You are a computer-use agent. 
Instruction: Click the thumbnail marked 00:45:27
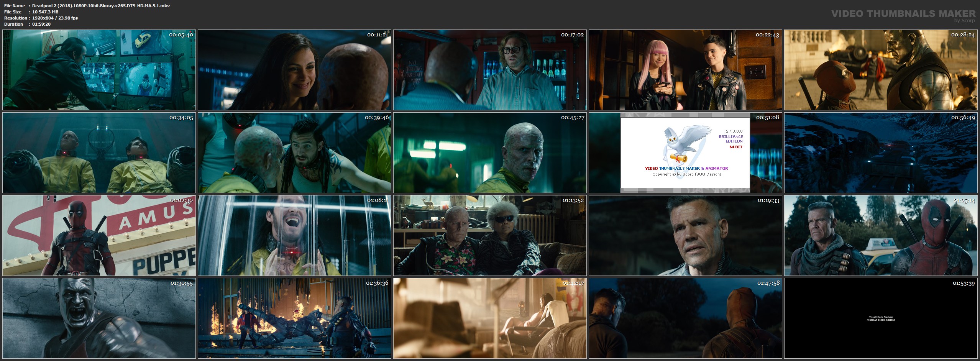(490, 153)
